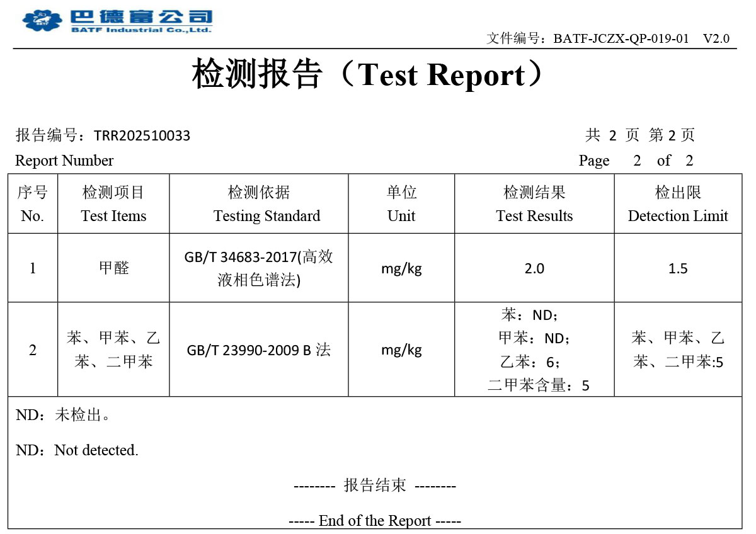
Task: Click the 2.0 test result value
Action: 534,268
